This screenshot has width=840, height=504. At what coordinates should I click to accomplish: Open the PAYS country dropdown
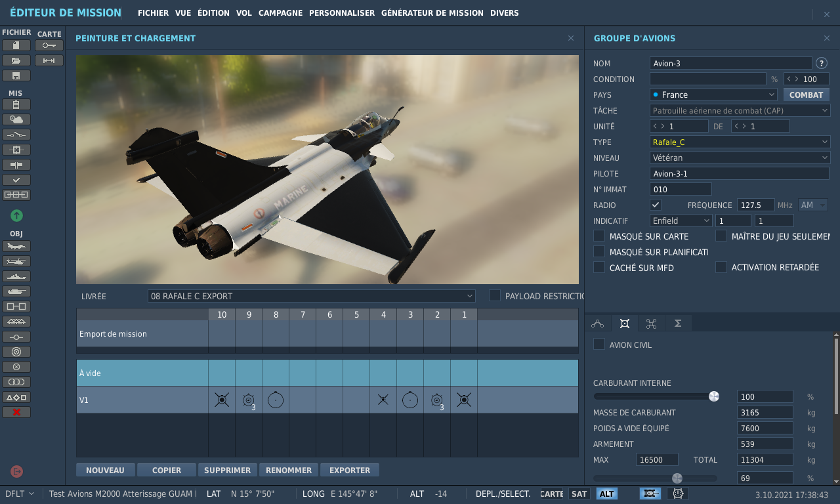713,95
